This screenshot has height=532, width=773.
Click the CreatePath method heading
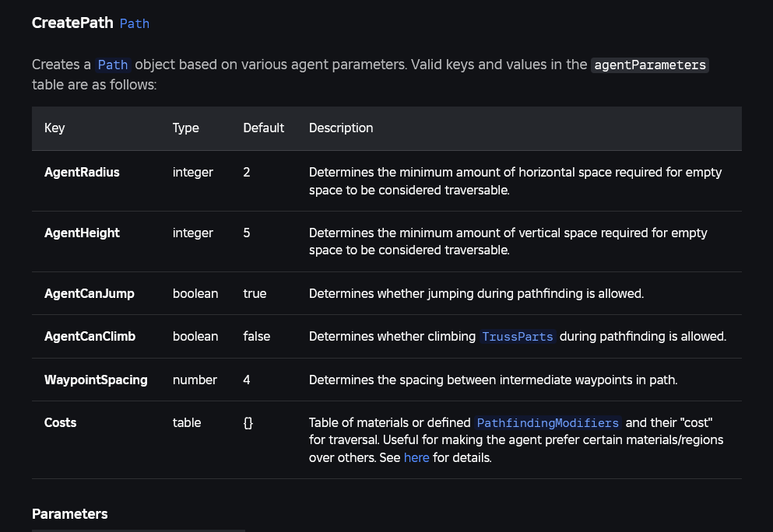point(72,23)
